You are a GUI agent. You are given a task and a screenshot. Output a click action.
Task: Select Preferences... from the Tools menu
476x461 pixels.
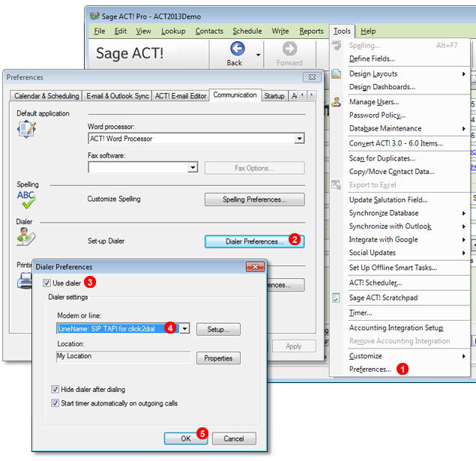370,369
